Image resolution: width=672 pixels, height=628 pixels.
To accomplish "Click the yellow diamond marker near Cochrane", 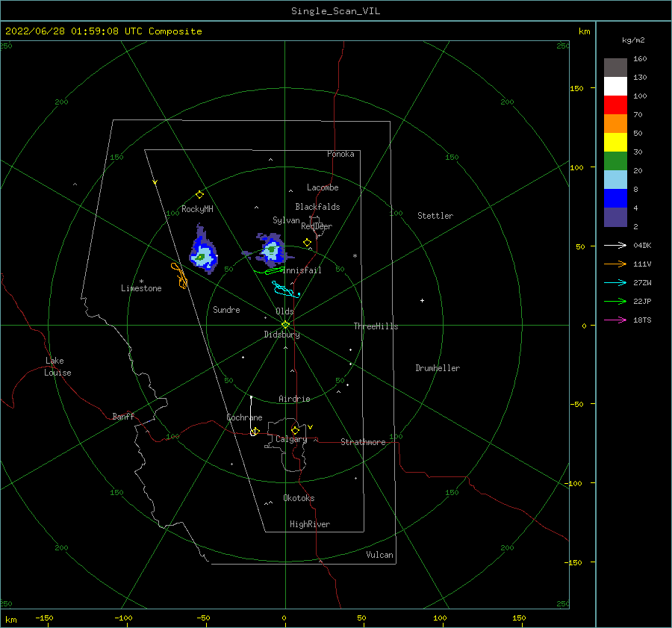I will [255, 432].
